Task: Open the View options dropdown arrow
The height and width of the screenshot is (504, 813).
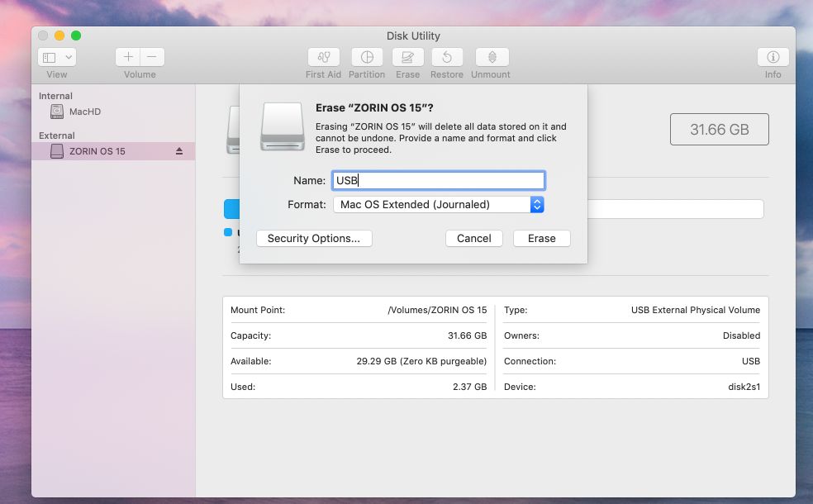Action: click(68, 57)
